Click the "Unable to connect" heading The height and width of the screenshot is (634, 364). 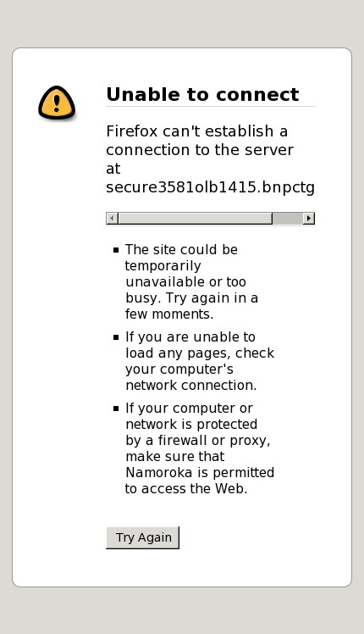pos(202,95)
